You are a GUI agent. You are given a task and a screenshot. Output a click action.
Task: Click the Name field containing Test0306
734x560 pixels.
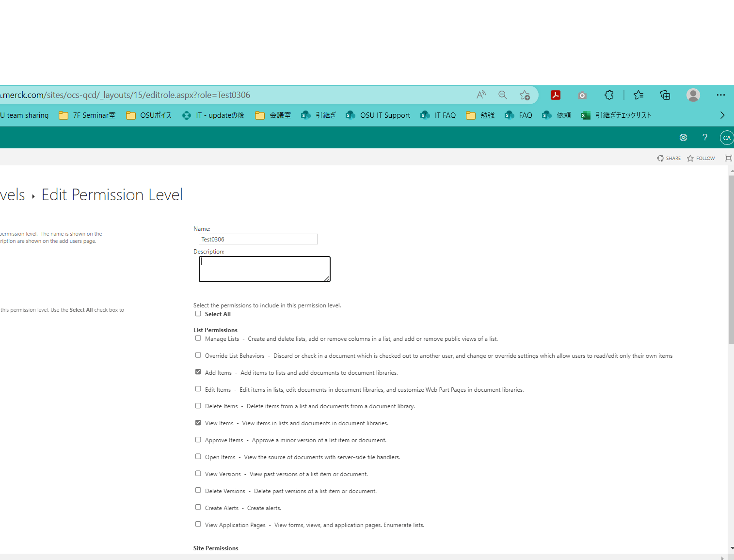[x=258, y=239]
